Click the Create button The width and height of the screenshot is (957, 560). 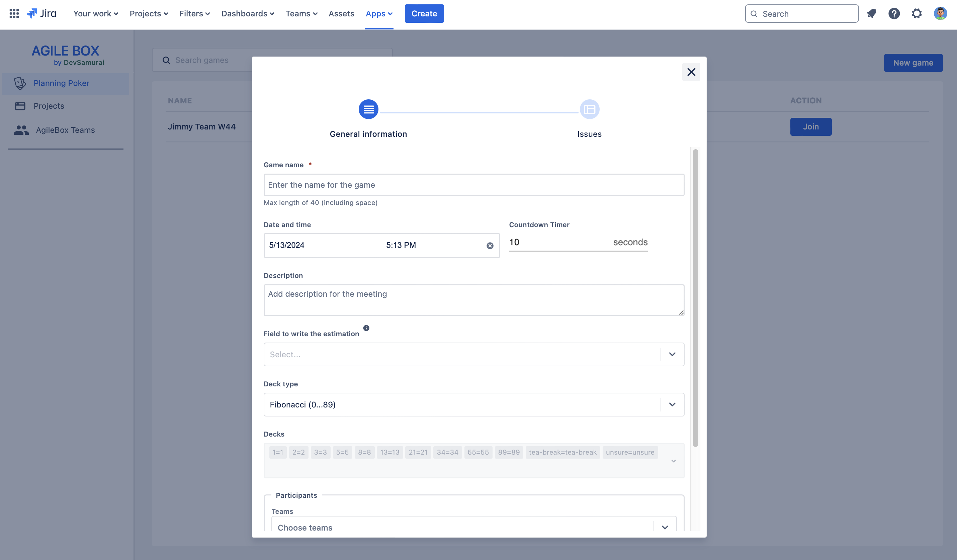tap(424, 14)
